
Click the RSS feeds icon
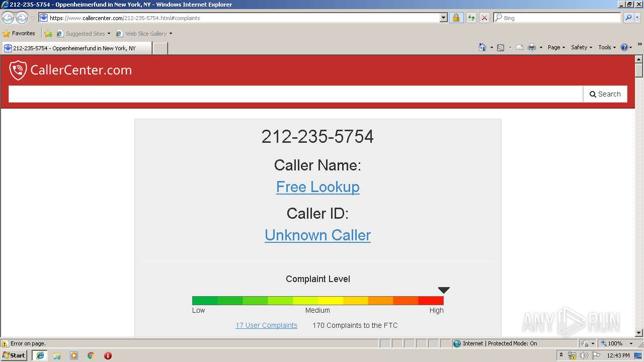click(x=501, y=47)
